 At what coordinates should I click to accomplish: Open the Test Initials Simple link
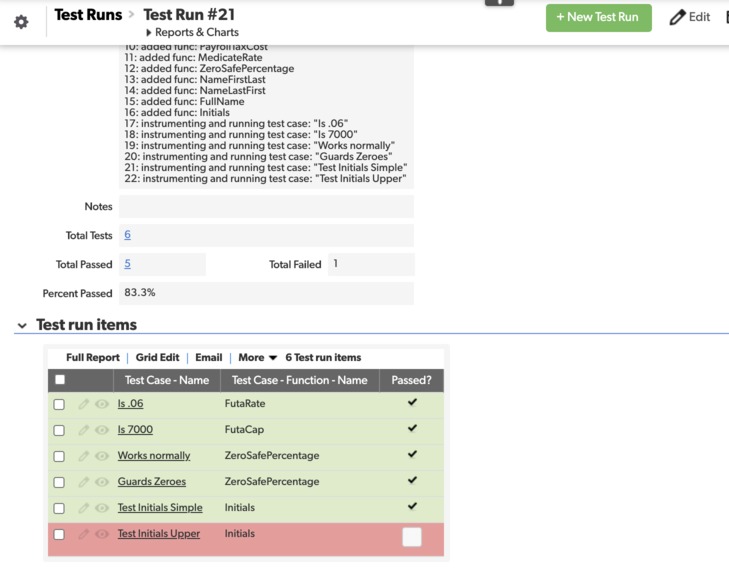pos(160,508)
